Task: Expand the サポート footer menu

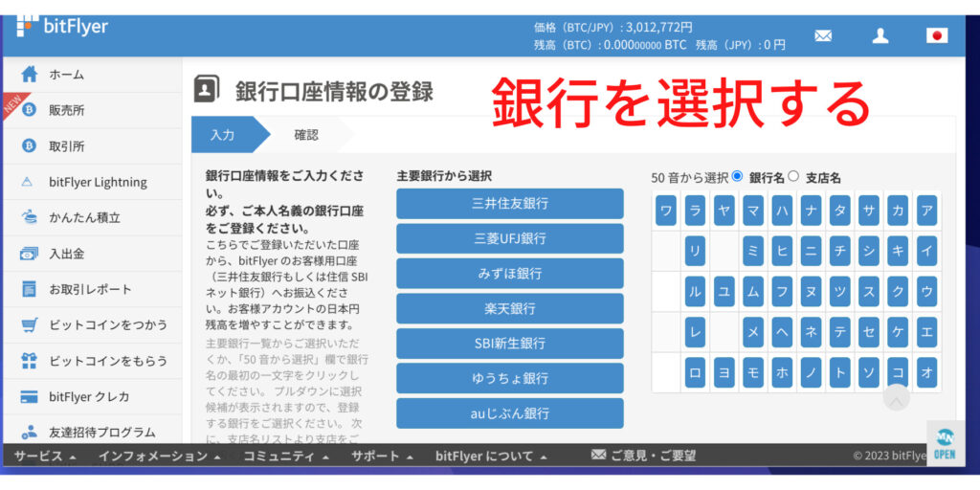Action: click(382, 457)
